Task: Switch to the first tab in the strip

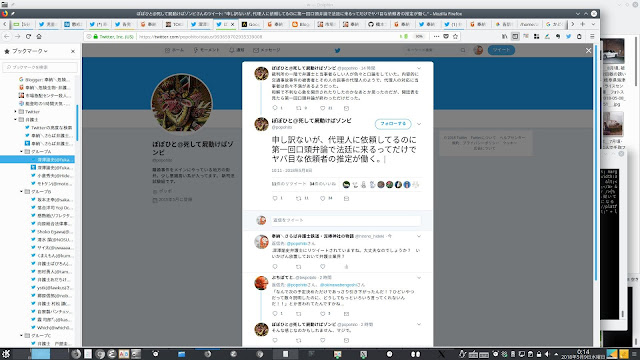Action: coord(23,24)
